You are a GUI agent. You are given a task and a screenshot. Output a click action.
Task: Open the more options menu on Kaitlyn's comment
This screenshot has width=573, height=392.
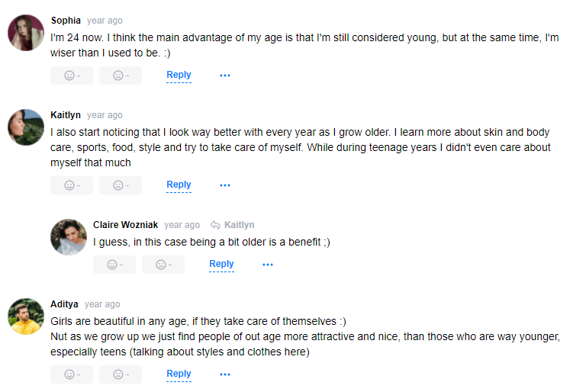225,185
